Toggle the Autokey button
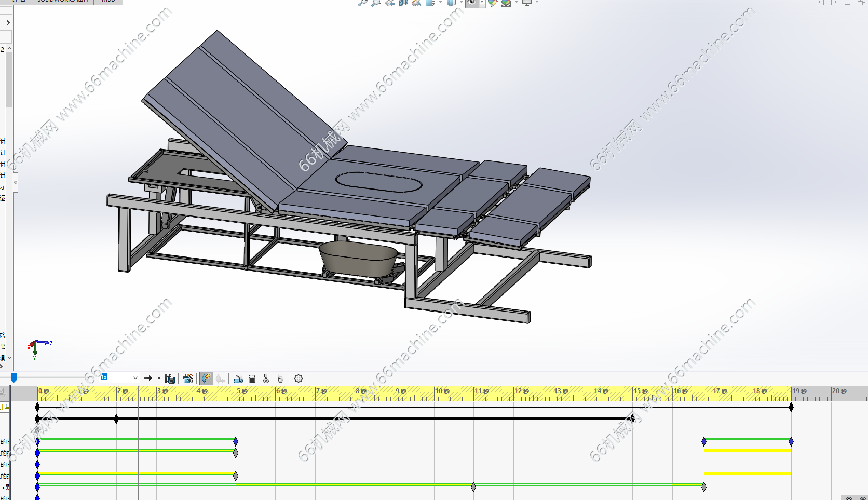Image resolution: width=868 pixels, height=500 pixels. [x=206, y=379]
